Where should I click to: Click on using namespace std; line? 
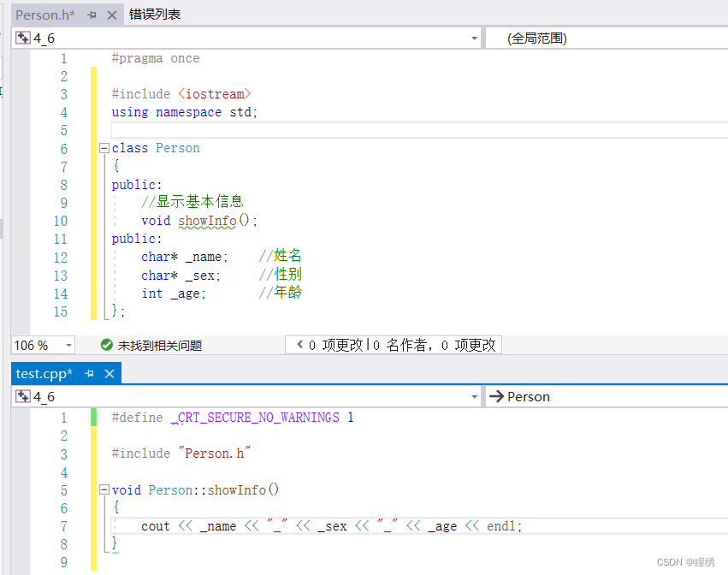(x=184, y=112)
